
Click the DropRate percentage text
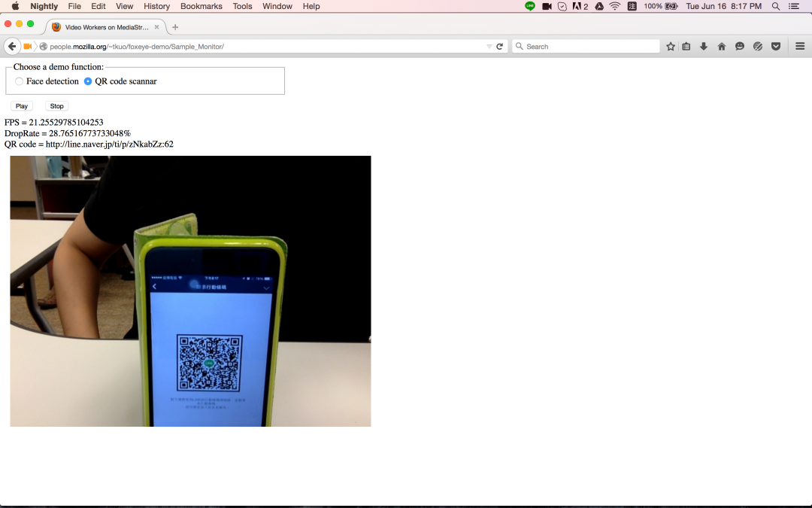[x=89, y=133]
